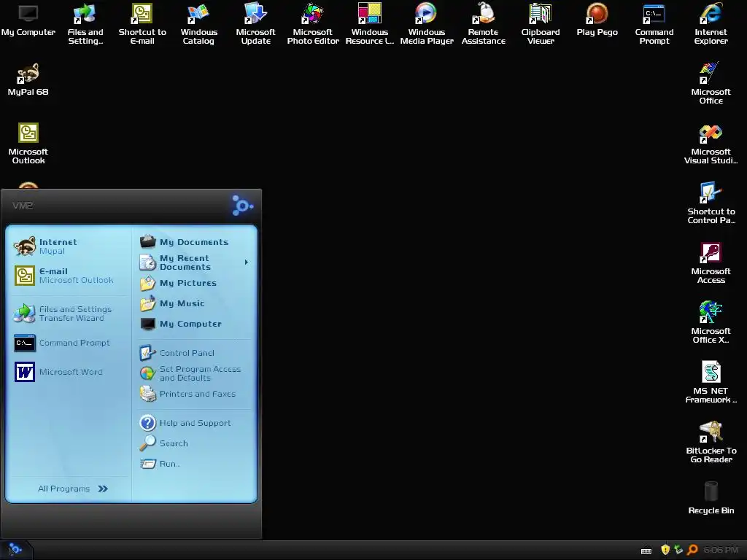Select the Shortcut to E-mail desktop icon
The height and width of the screenshot is (560, 747).
tap(142, 24)
